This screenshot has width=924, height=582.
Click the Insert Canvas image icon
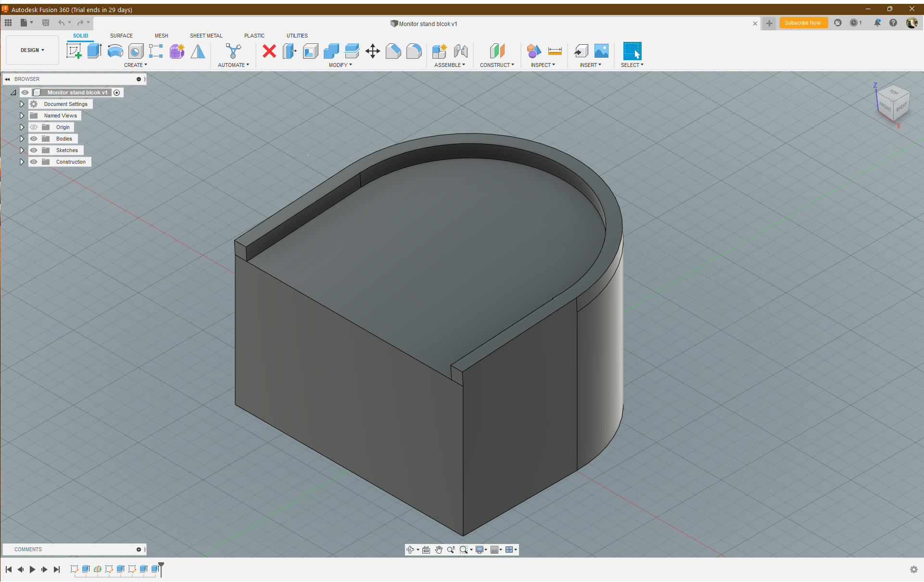tap(601, 51)
